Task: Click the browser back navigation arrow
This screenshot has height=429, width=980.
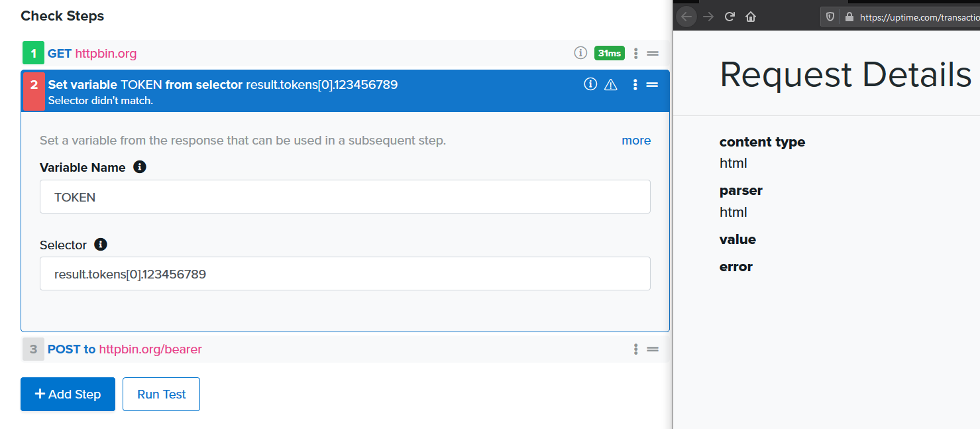Action: point(686,16)
